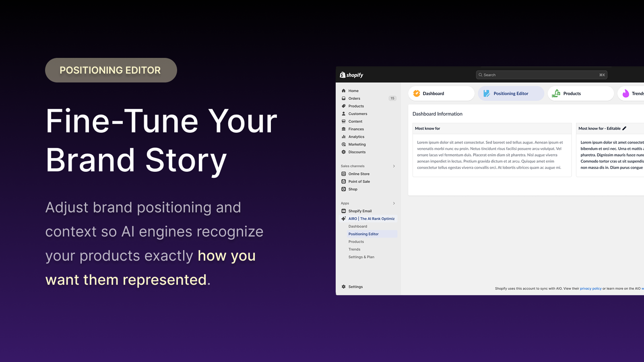Edit text via the pencil button
The height and width of the screenshot is (362, 644).
(624, 128)
